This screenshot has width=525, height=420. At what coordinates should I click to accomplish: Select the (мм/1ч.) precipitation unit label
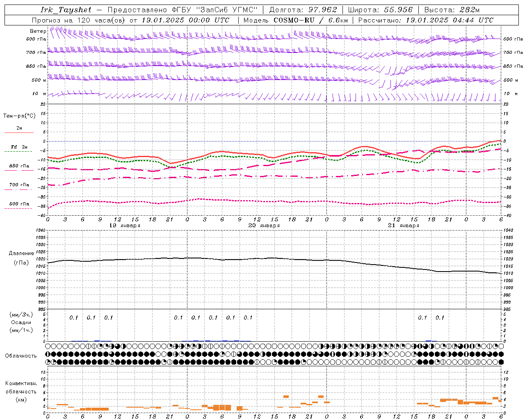click(21, 330)
